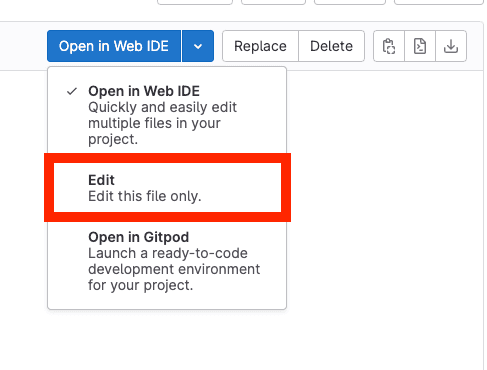Image resolution: width=487 pixels, height=370 pixels.
Task: Click the blue Open in Web IDE button
Action: 114,46
